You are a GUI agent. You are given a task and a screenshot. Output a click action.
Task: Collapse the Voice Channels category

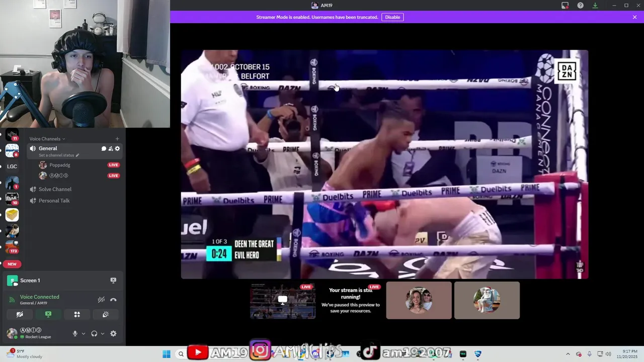point(47,139)
